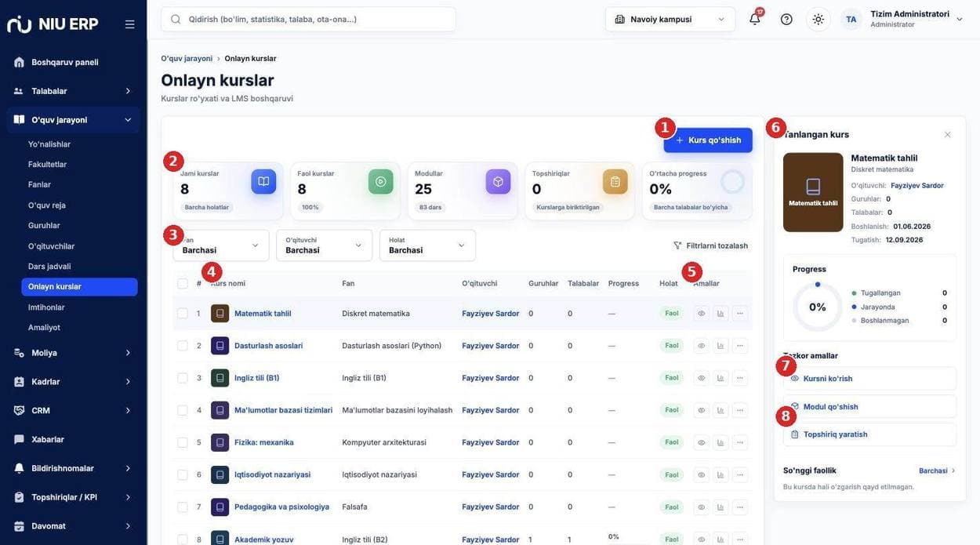Image resolution: width=980 pixels, height=545 pixels.
Task: Check the select-all checkbox in table header
Action: [x=183, y=283]
